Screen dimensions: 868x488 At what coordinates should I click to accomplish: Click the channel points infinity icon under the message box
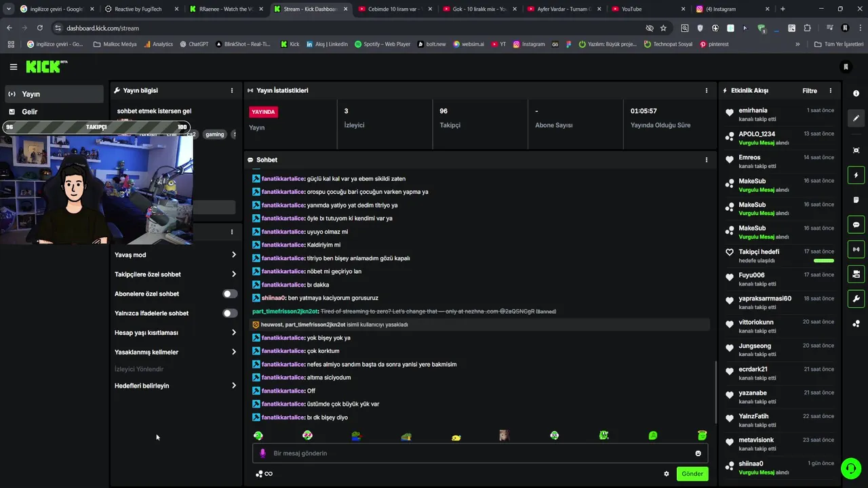click(x=264, y=474)
